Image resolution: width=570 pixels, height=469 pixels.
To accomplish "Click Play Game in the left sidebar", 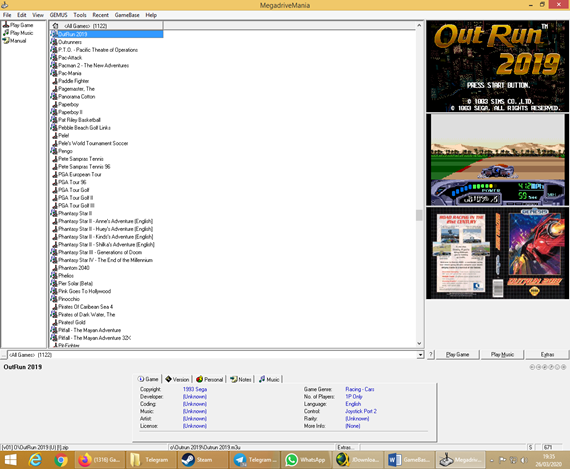I will (18, 25).
